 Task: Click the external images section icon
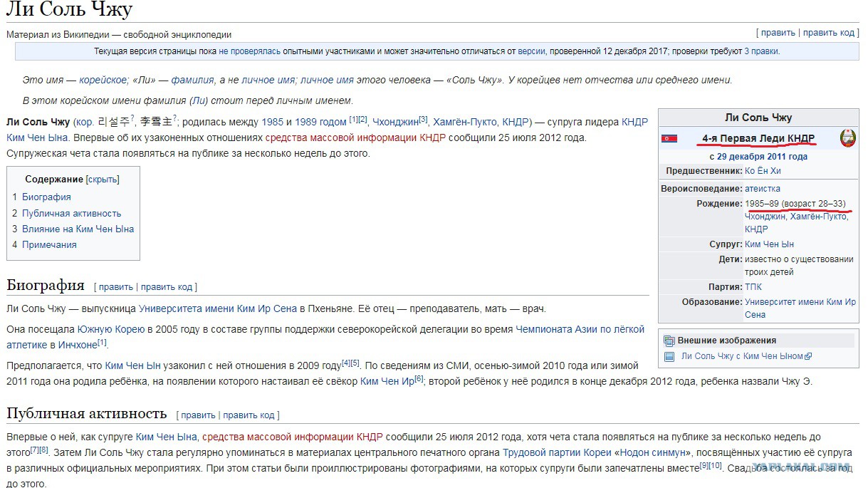tap(669, 341)
